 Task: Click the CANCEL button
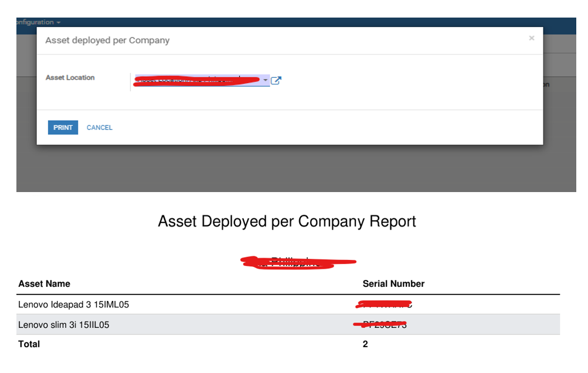[x=100, y=128]
